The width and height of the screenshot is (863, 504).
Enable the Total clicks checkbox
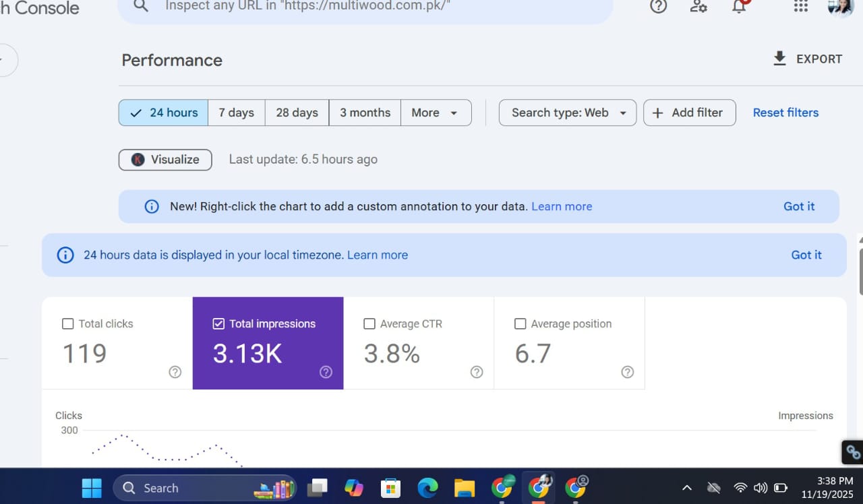click(67, 324)
